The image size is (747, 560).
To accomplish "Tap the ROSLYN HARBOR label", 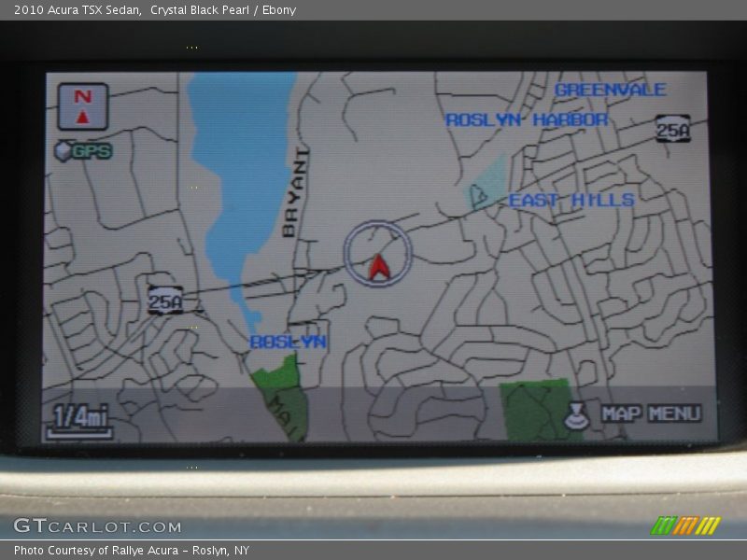I will [527, 119].
